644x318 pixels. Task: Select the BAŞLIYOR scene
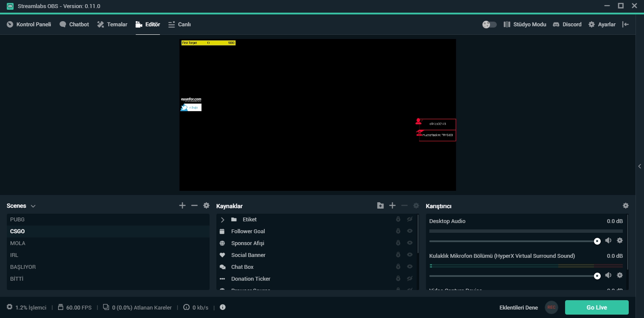[108, 267]
